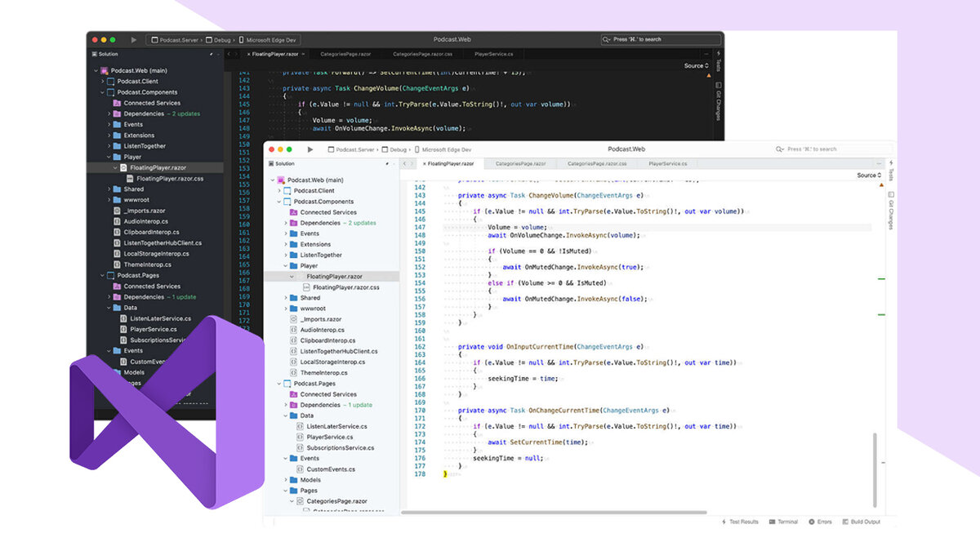Navigate back in light window editor
Viewport: 980px width, 551px height.
403,163
